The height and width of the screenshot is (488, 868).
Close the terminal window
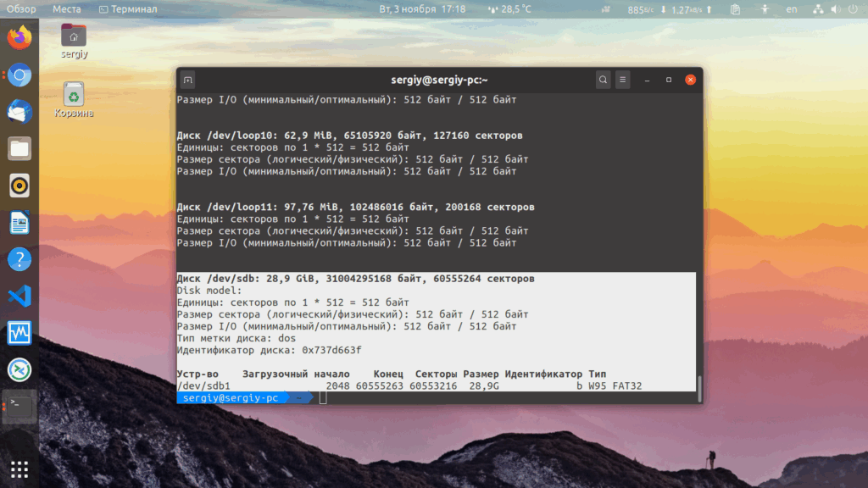(x=690, y=80)
